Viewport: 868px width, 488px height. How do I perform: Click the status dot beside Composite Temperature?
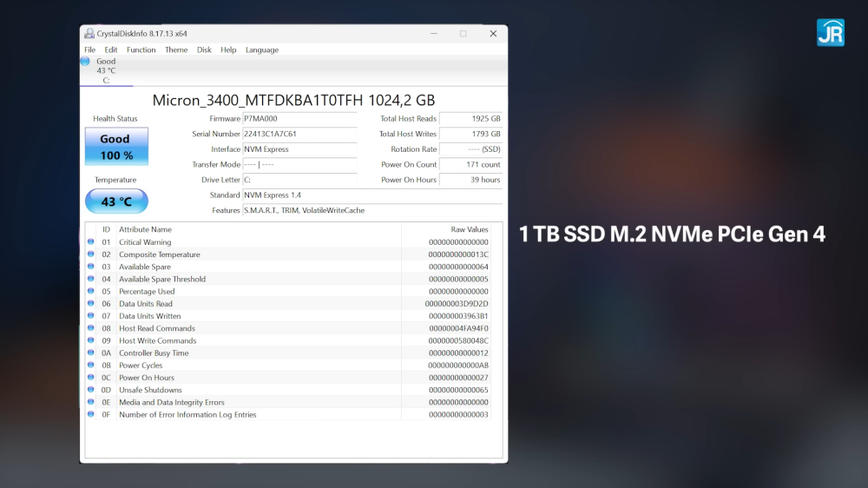click(x=91, y=254)
